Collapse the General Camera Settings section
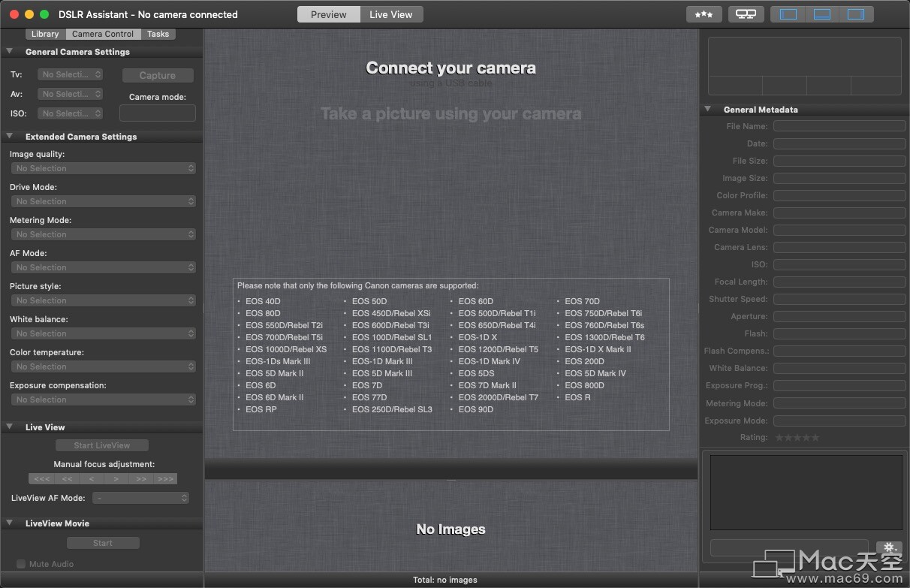910x588 pixels. point(9,52)
